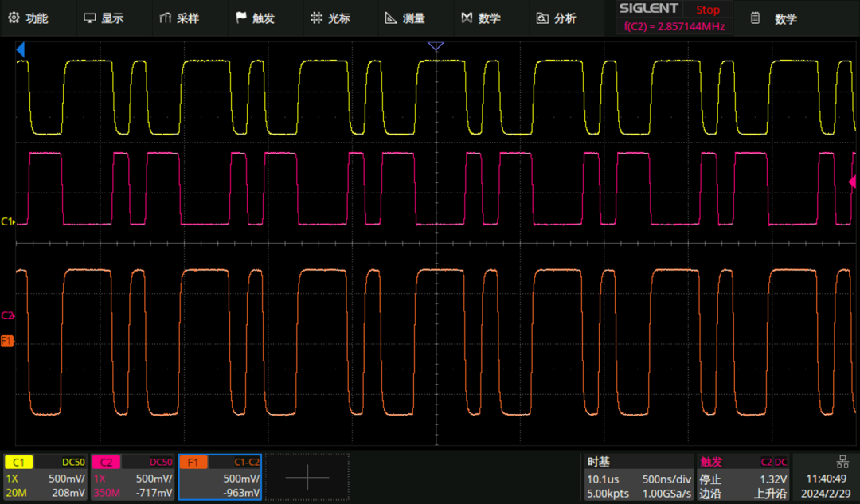
Task: Click the pink trigger level marker arrow
Action: click(x=852, y=182)
